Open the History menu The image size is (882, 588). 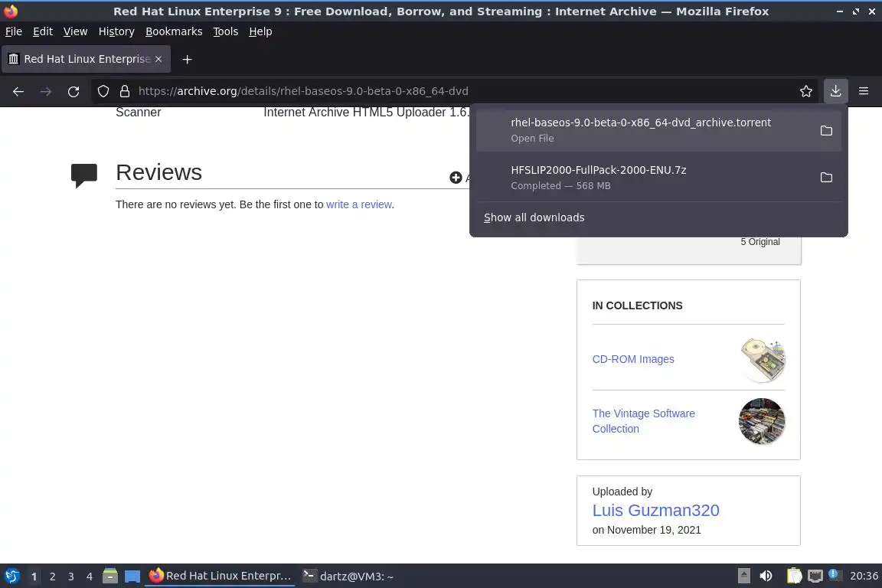pyautogui.click(x=116, y=31)
